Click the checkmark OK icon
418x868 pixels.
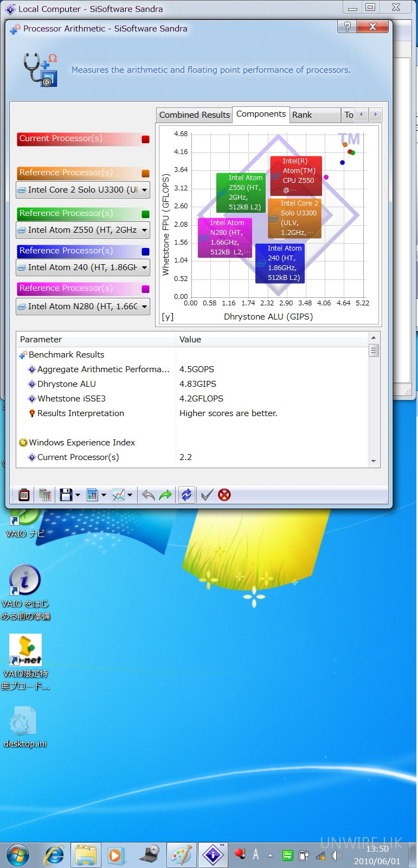click(x=207, y=495)
